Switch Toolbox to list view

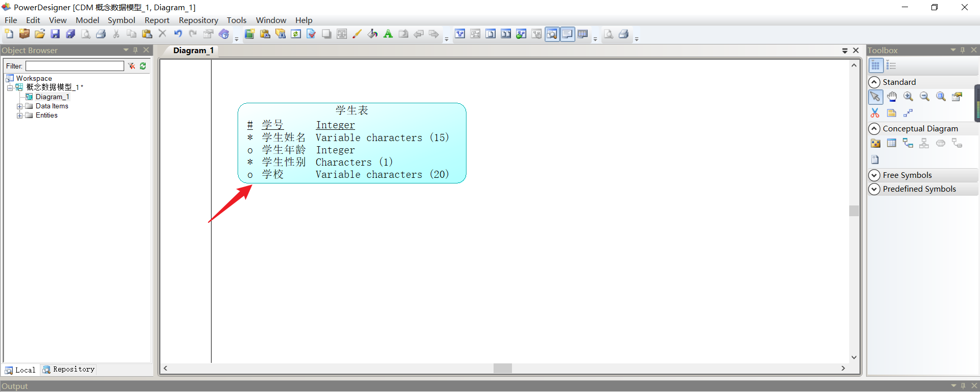(891, 65)
